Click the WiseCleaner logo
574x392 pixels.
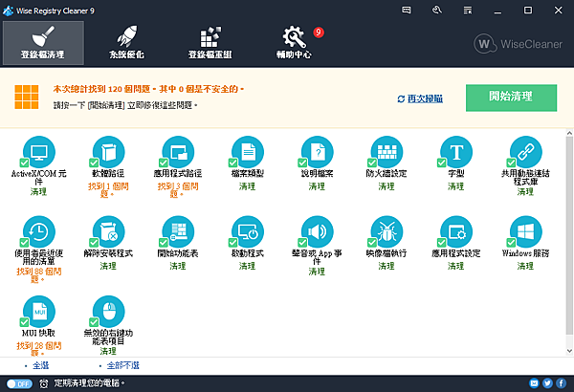(x=518, y=44)
